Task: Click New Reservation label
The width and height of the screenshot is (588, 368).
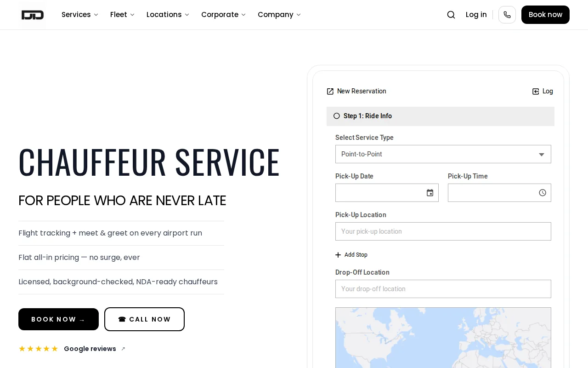Action: (x=362, y=92)
